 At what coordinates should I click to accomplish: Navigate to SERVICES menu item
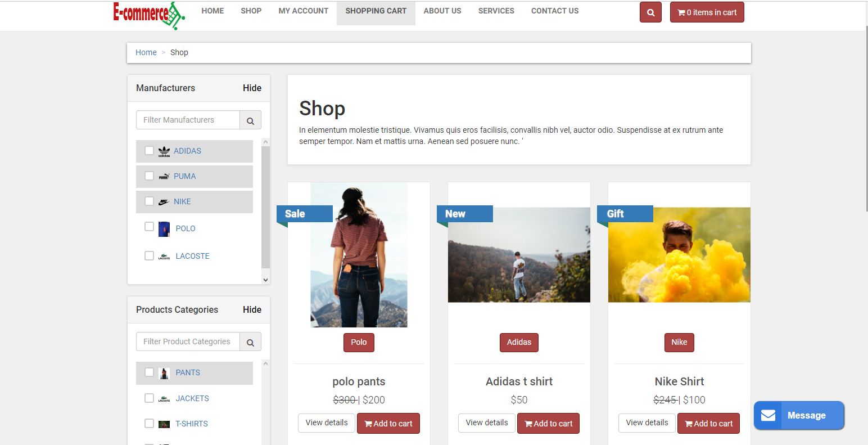tap(496, 11)
